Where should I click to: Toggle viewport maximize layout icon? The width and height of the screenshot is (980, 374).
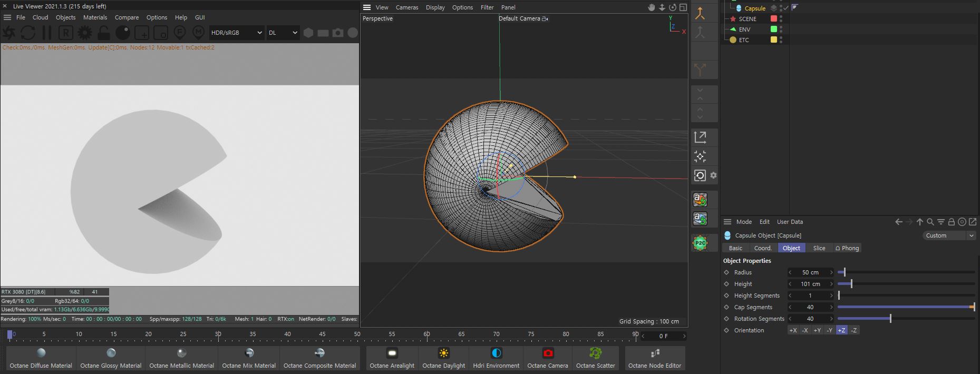coord(683,7)
